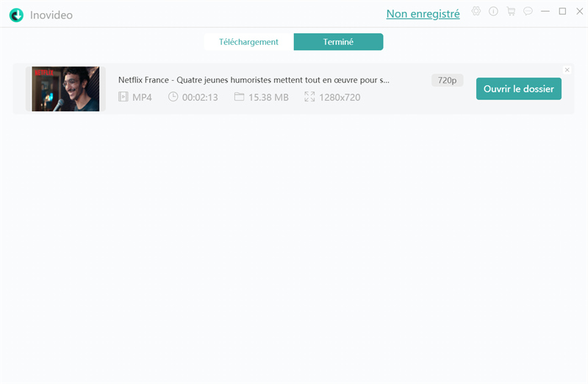Click the 720p quality badge
This screenshot has width=588, height=384.
(448, 80)
